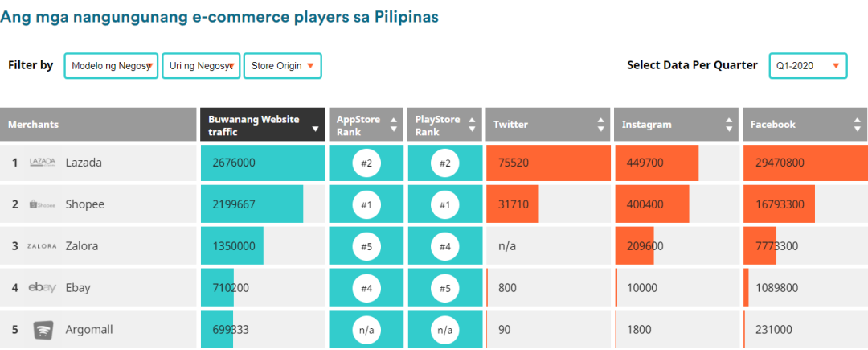Viewport: 868px width, 350px height.
Task: Click Argomall's PlayStore n/a badge
Action: pyautogui.click(x=445, y=330)
